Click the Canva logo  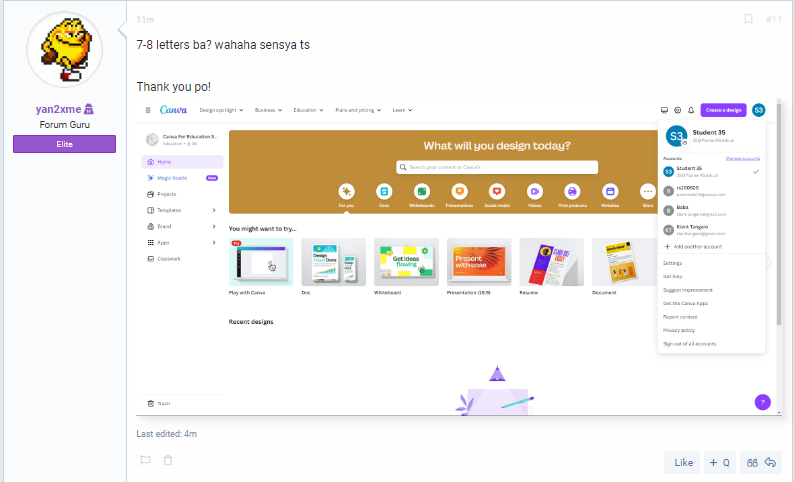(x=173, y=110)
